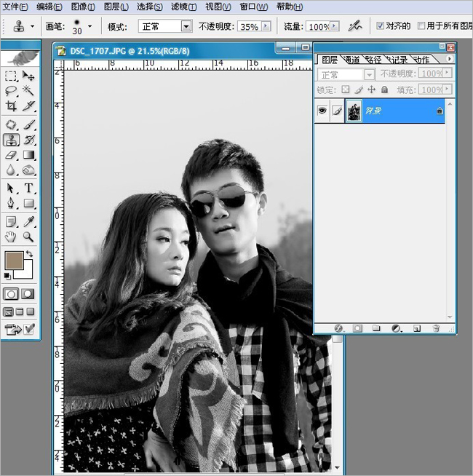Select the Healing Brush tool
473x476 pixels.
click(x=11, y=124)
